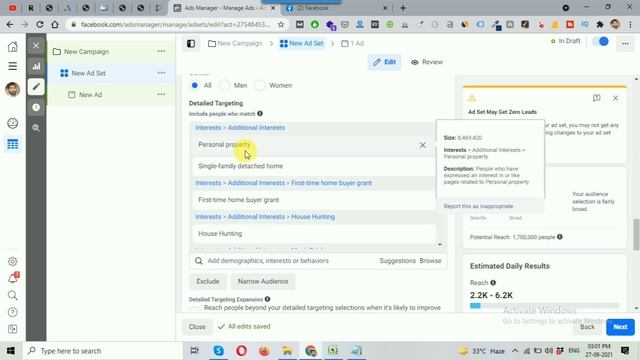The height and width of the screenshot is (360, 640).
Task: Enable Detailed Targeting Expansion checkbox
Action: [x=195, y=310]
